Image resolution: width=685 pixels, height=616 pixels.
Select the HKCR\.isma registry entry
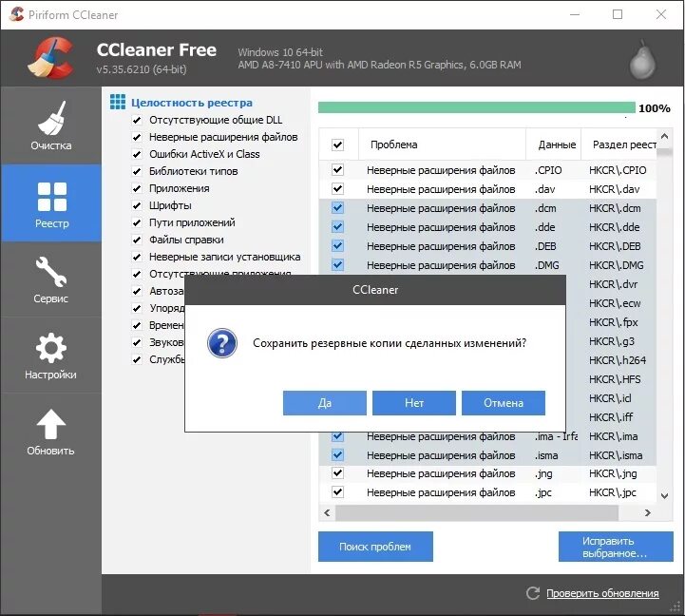pyautogui.click(x=616, y=455)
